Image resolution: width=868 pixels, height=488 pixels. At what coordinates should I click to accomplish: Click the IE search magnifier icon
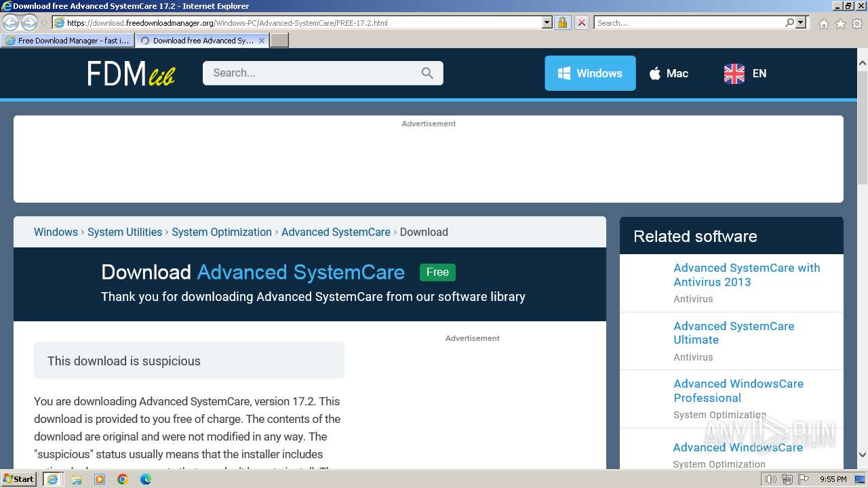point(789,22)
